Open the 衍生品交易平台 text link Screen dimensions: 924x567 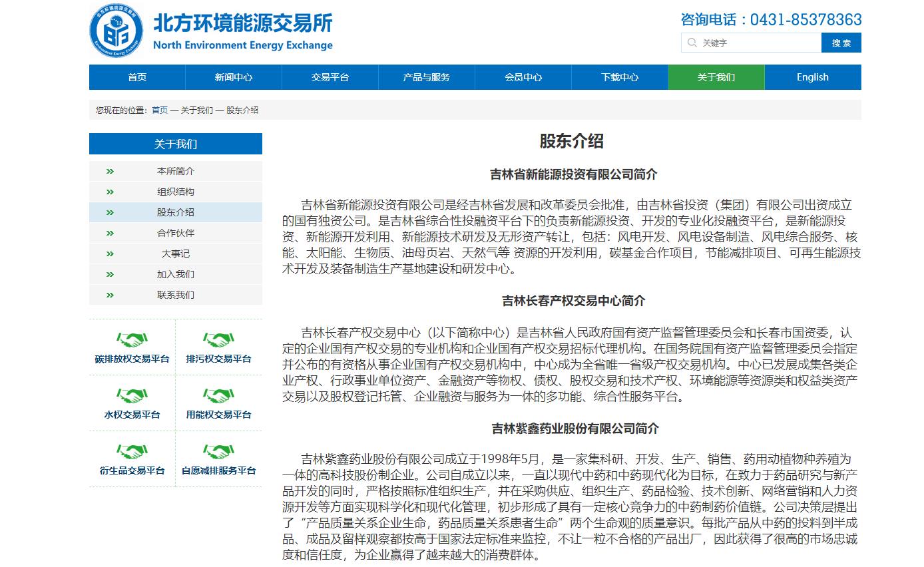pyautogui.click(x=132, y=471)
